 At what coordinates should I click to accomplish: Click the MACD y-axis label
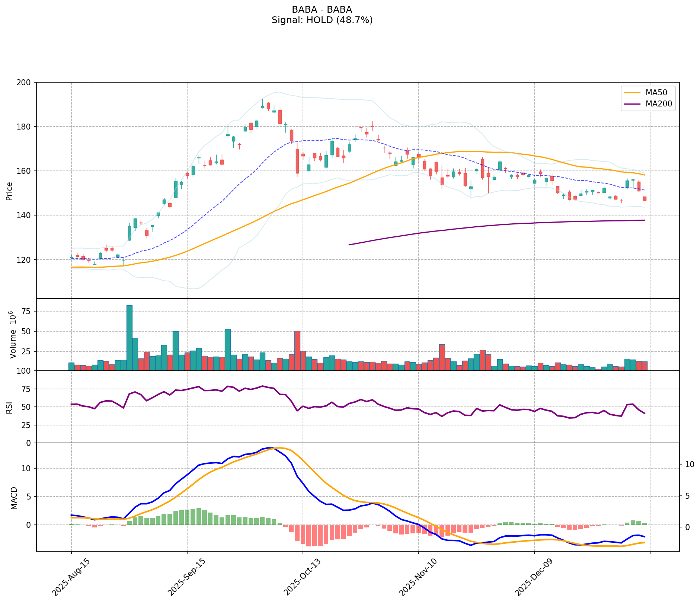(x=14, y=498)
